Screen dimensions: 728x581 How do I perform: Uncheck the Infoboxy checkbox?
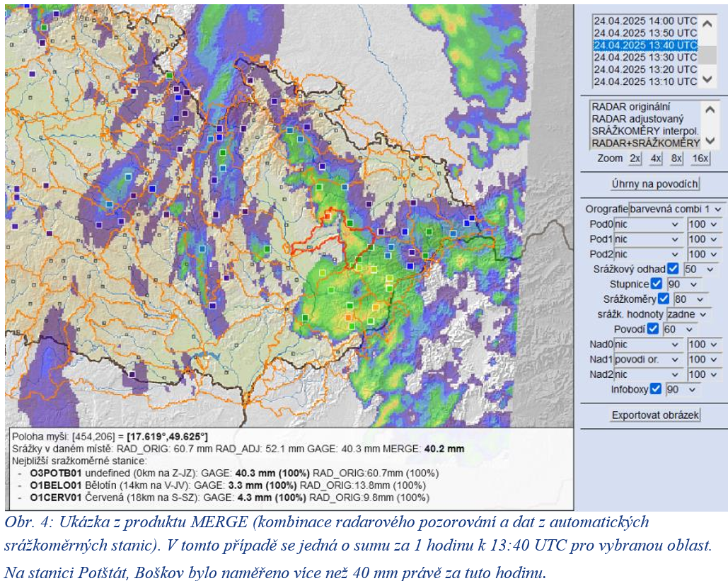click(655, 389)
